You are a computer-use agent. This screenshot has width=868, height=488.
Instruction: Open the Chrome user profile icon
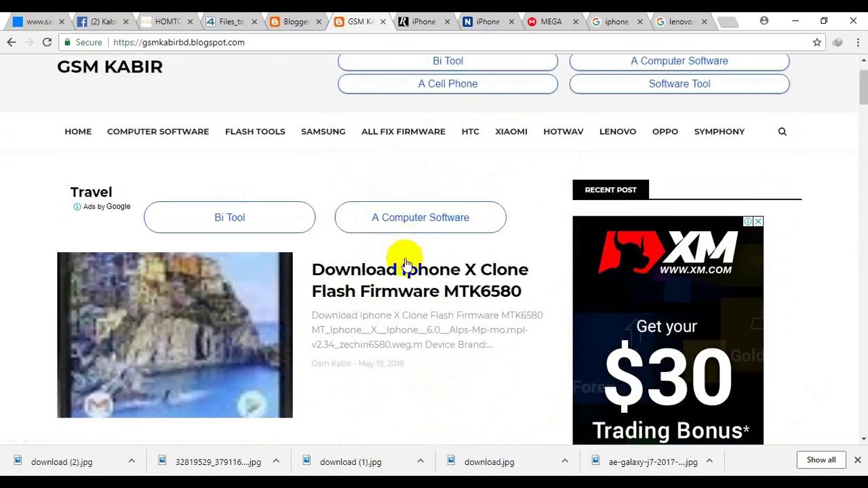(x=764, y=21)
